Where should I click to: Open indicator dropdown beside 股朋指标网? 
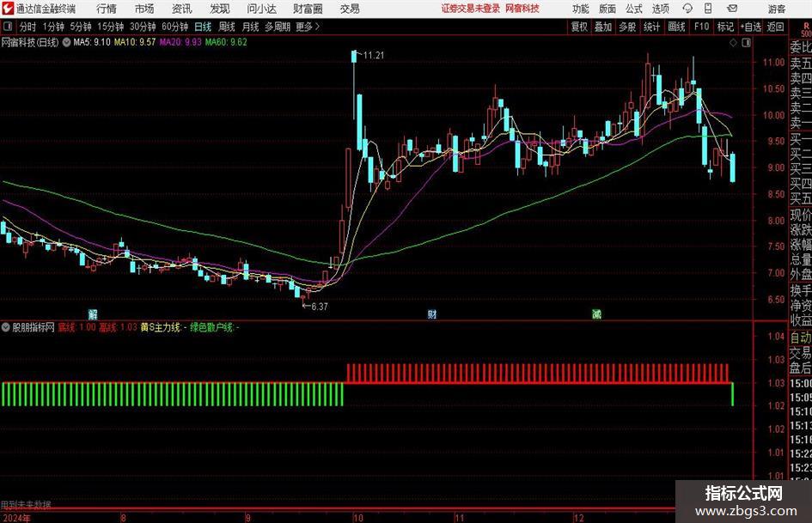point(6,327)
